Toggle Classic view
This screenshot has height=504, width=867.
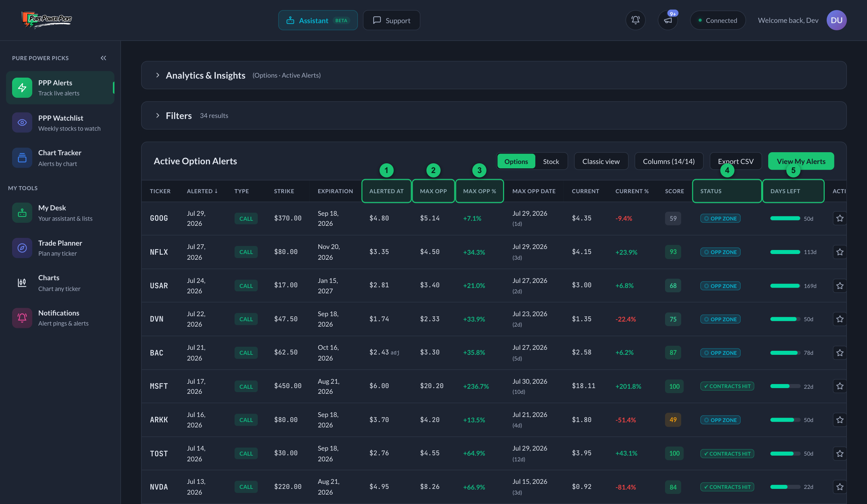601,161
